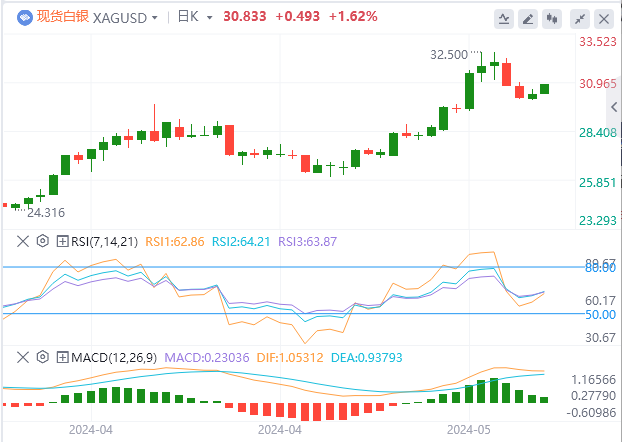Click the fullscreen expand arrows icon
This screenshot has width=622, height=442.
[580, 18]
